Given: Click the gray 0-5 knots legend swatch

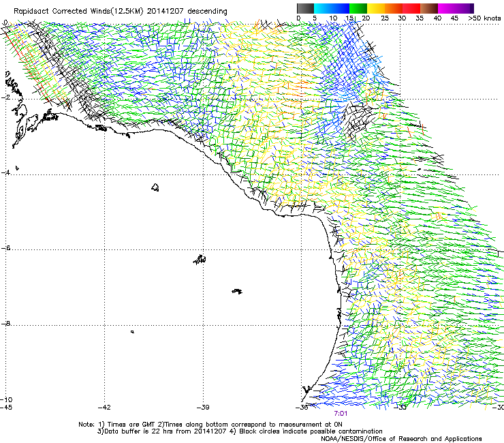Looking at the screenshot, I should 306,8.
